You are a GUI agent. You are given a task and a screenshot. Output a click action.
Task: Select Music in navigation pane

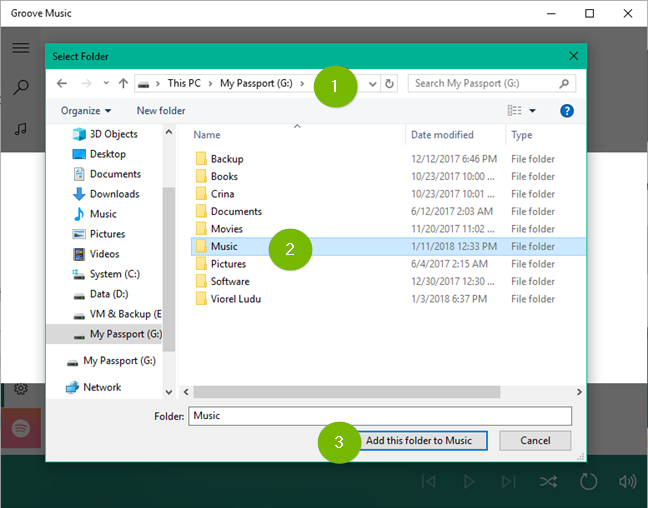point(95,214)
